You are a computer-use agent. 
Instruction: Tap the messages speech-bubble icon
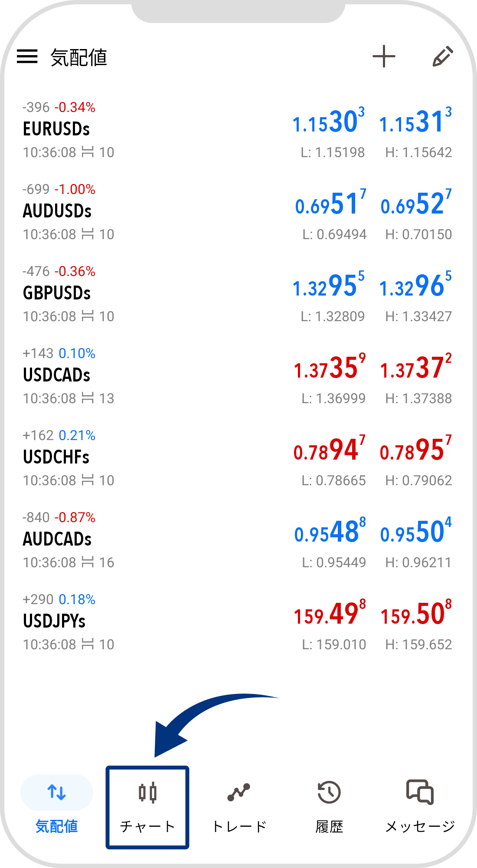[420, 792]
